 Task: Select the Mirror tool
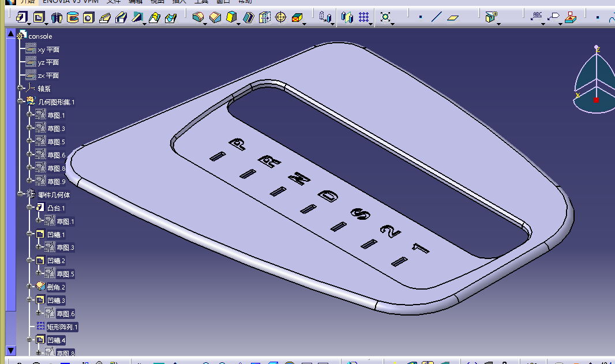click(x=347, y=17)
